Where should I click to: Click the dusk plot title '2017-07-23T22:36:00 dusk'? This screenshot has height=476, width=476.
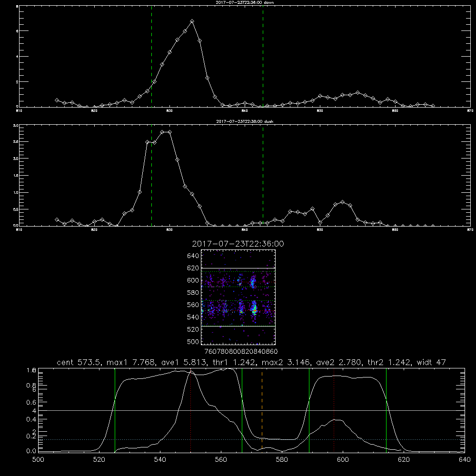coord(245,121)
